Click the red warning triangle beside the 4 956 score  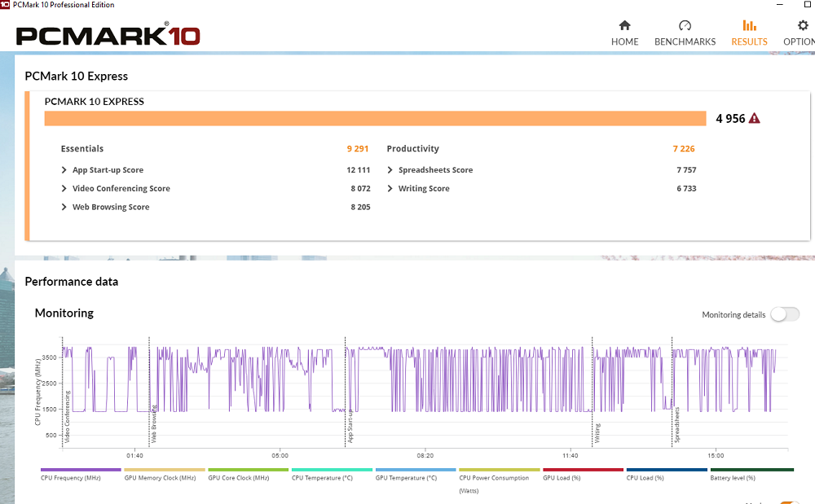754,118
